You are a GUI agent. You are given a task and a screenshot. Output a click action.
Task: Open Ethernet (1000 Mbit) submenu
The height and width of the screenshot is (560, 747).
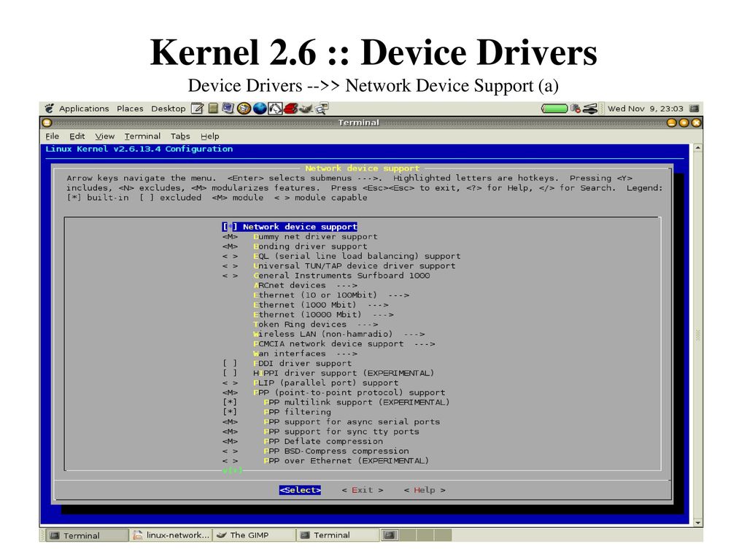[321, 306]
